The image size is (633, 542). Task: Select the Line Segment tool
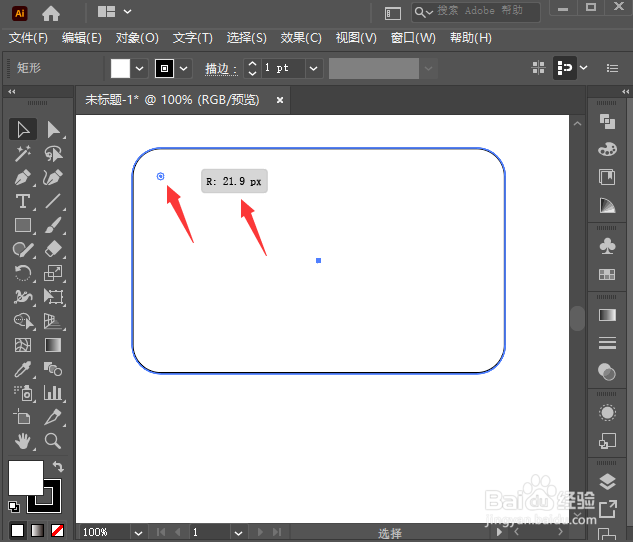click(x=53, y=201)
